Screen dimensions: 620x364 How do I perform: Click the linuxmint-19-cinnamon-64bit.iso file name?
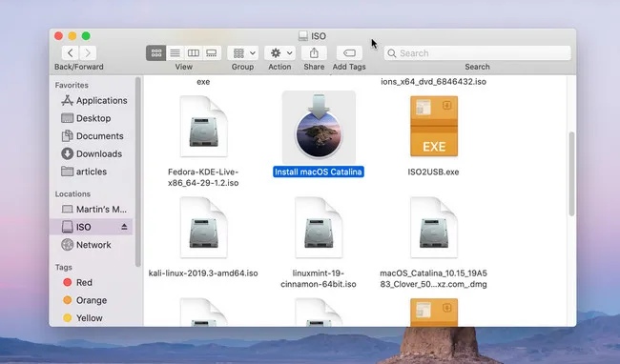319,279
